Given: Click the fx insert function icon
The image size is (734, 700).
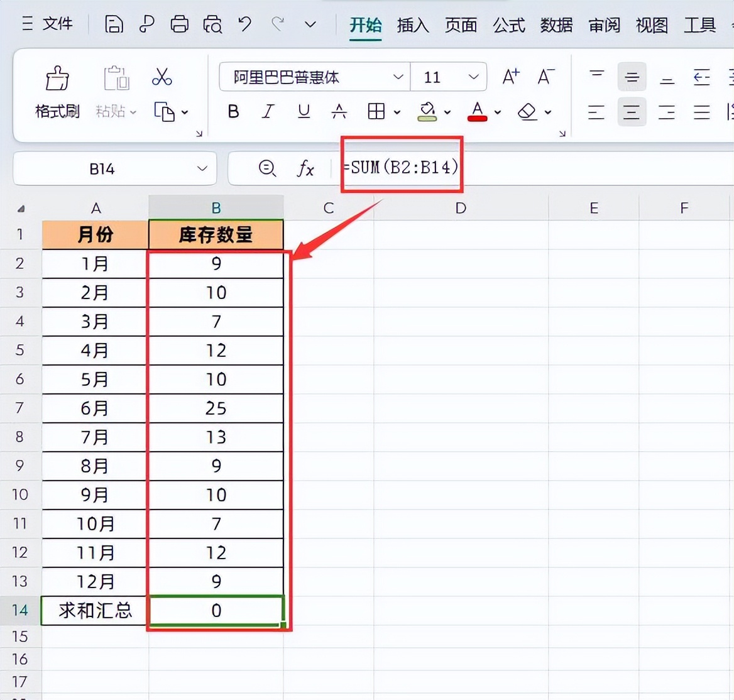Looking at the screenshot, I should pos(305,168).
